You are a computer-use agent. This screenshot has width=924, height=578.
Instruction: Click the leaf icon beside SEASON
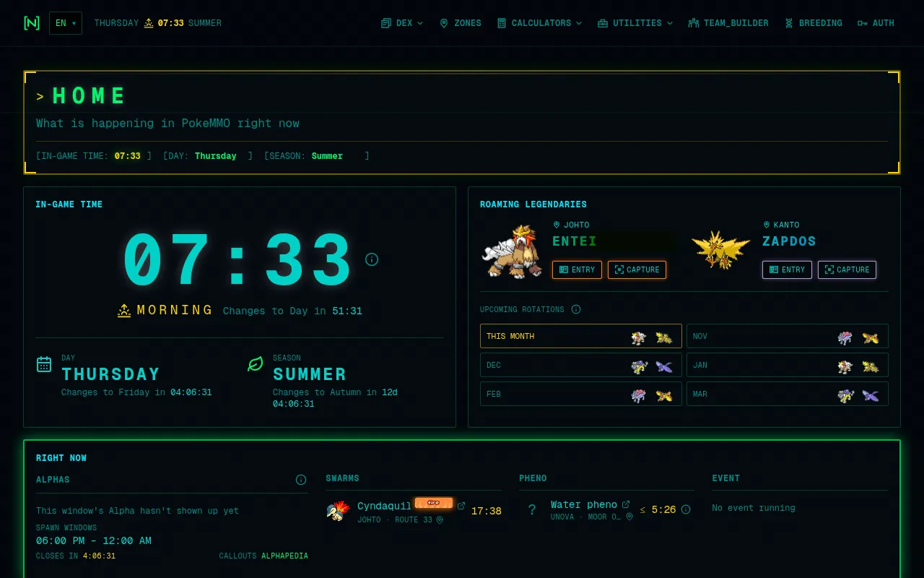pyautogui.click(x=255, y=364)
